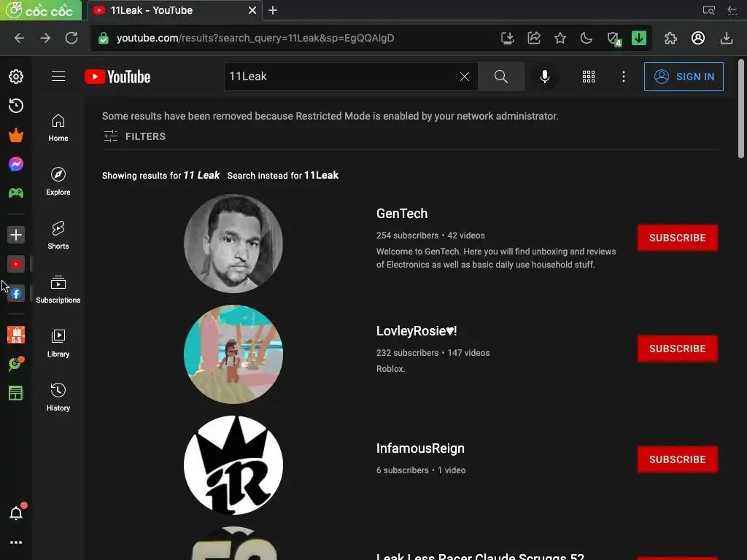Screen dimensions: 747x560
Task: Click the install app icon in address bar
Action: (508, 38)
